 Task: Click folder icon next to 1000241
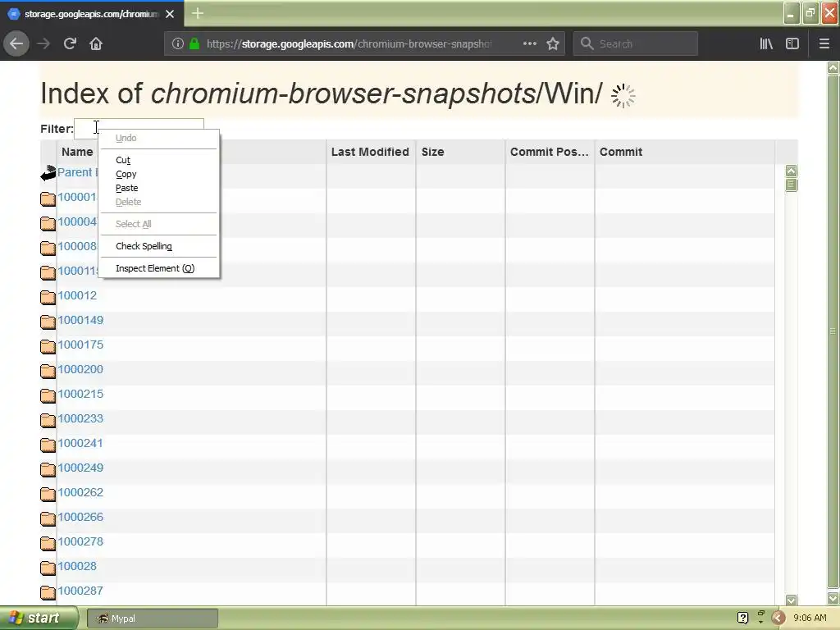coord(48,445)
